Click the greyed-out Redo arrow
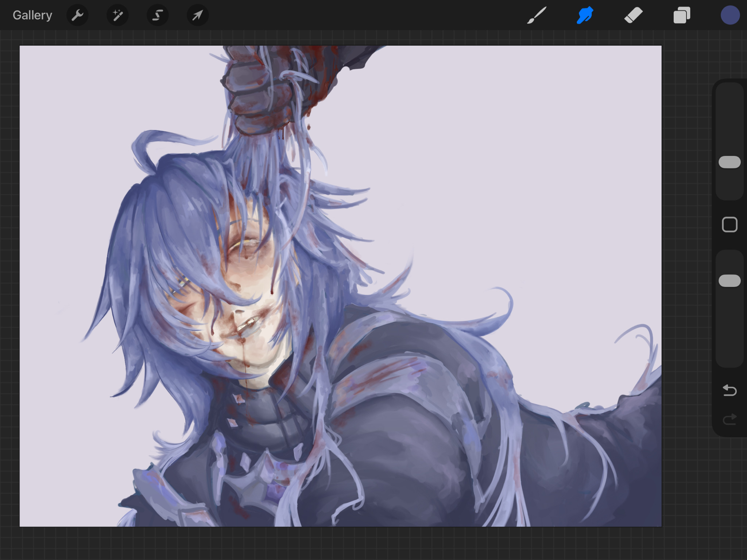Screen dimensions: 747x560 729,420
